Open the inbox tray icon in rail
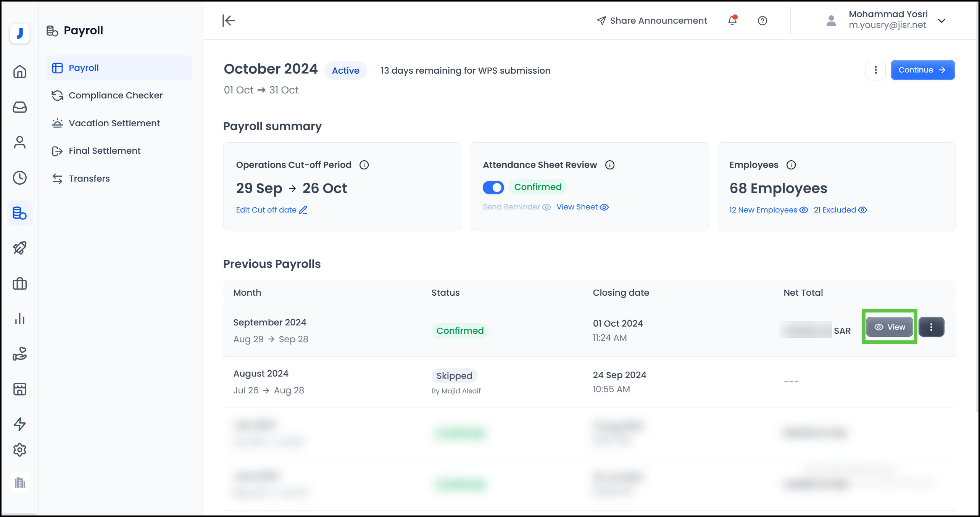The image size is (980, 517). point(20,107)
